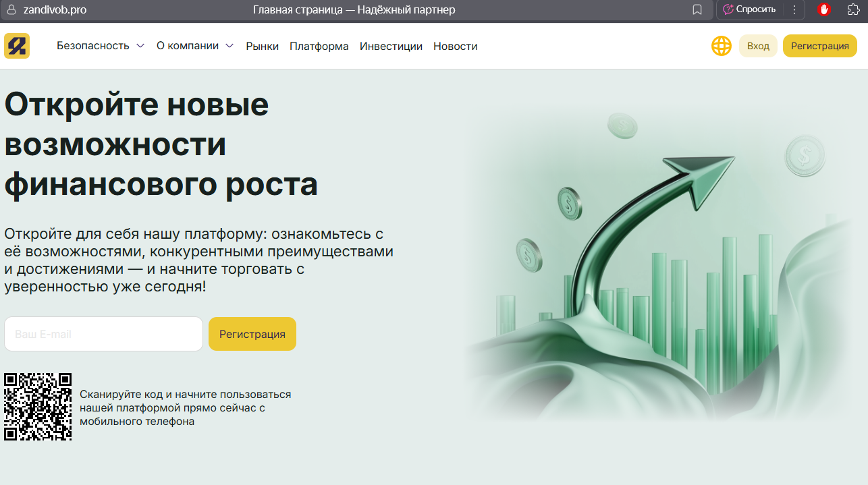
Task: Click the zandivob.pro address bar URL
Action: 55,9
